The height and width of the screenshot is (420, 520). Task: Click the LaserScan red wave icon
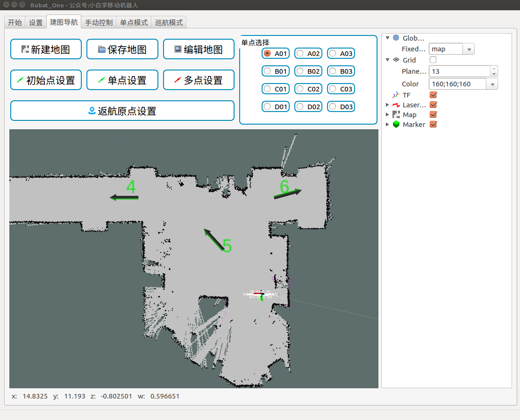point(396,105)
